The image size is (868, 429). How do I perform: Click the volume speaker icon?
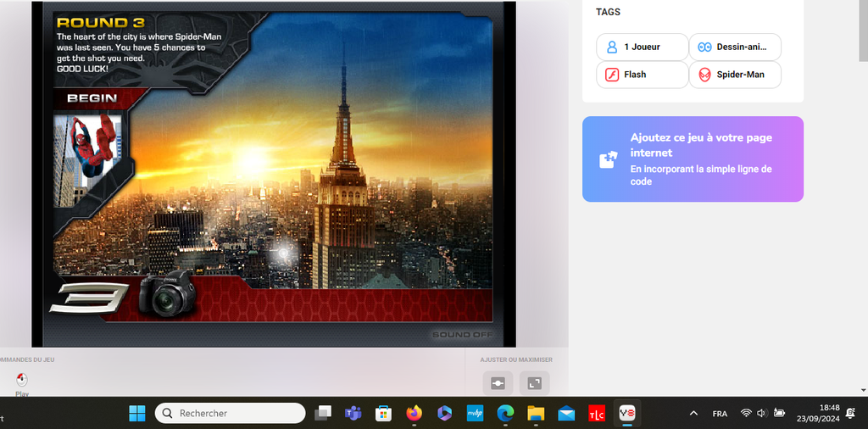click(762, 413)
